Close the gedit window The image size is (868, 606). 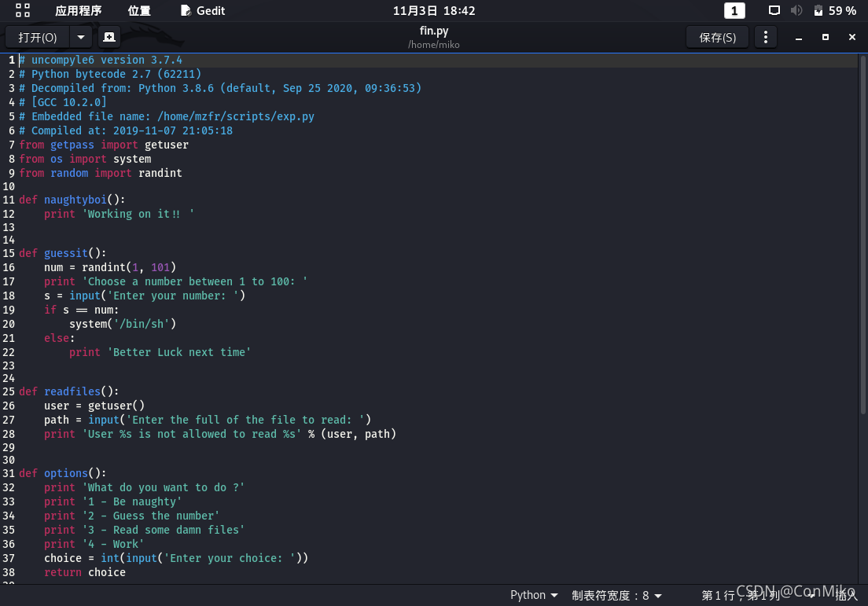pos(852,37)
